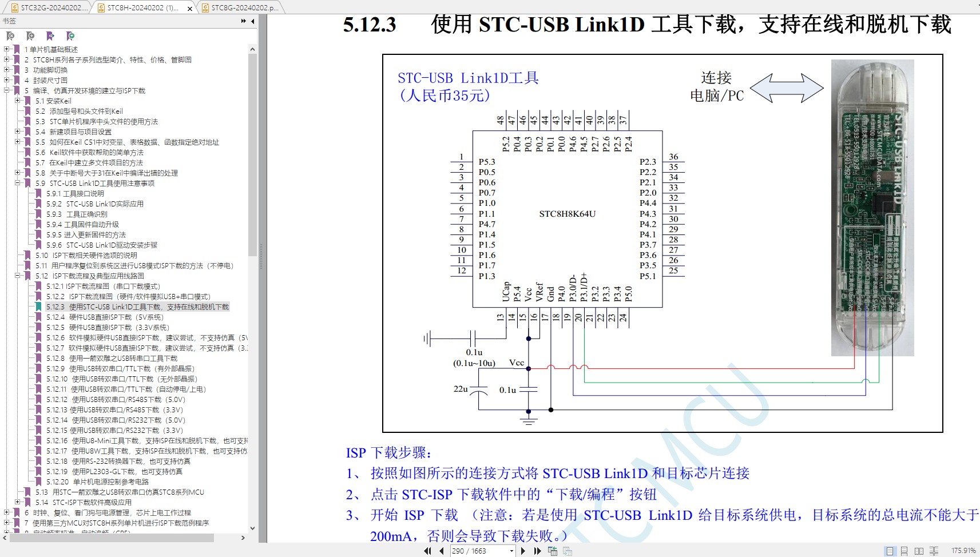Open bookmark 5.13 用STC一箭双雕之USB转双串口仿真

120,492
